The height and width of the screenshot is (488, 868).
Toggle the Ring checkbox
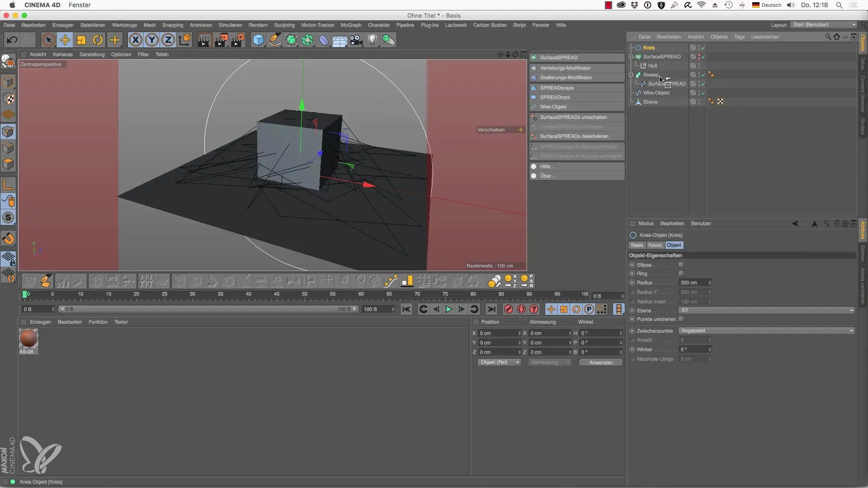pos(681,273)
